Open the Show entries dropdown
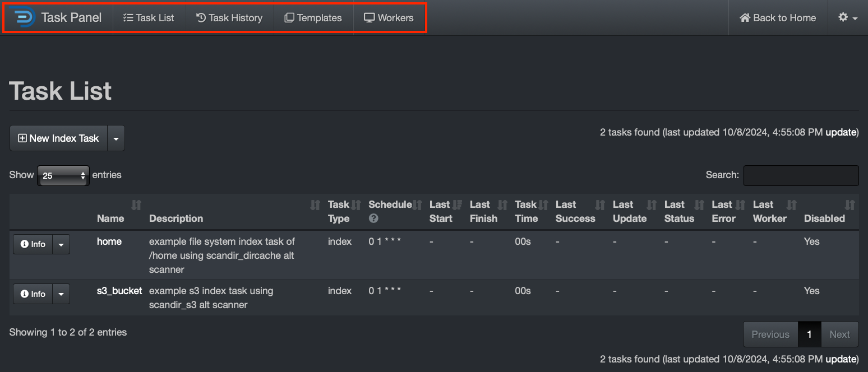The width and height of the screenshot is (868, 372). tap(63, 175)
